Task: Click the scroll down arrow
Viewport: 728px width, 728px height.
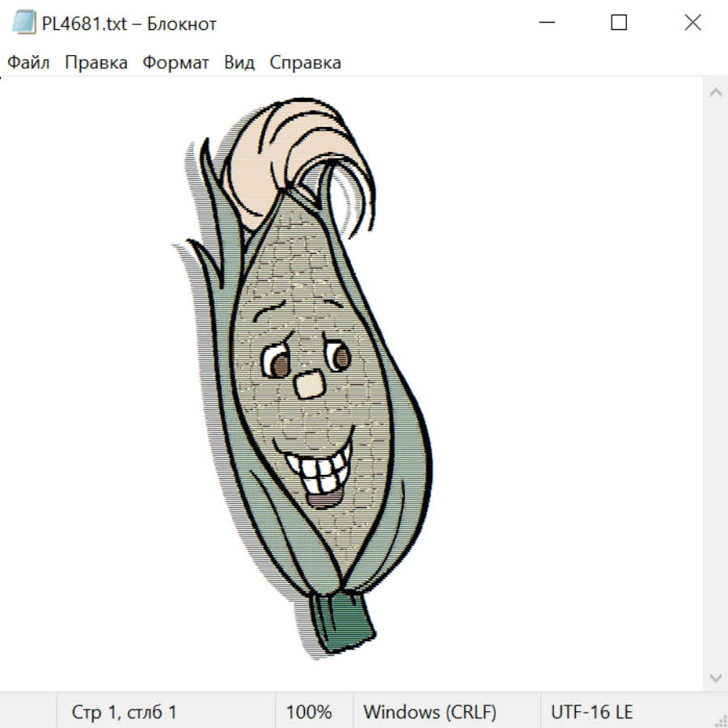Action: pos(715,677)
